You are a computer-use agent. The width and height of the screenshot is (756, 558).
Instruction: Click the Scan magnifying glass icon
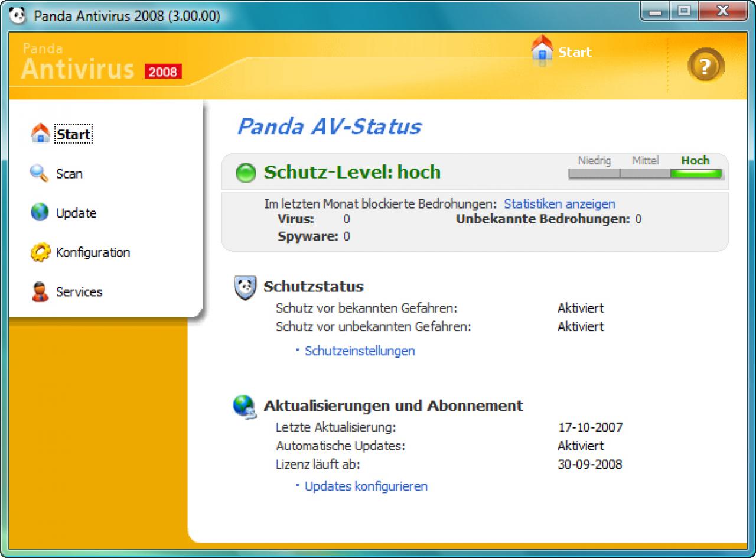pos(40,173)
